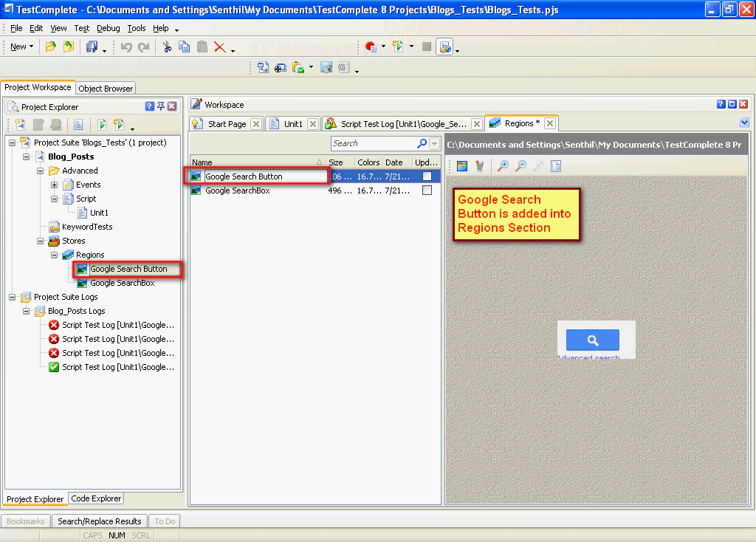The image size is (756, 542).
Task: Click the red X delete icon
Action: (x=220, y=47)
